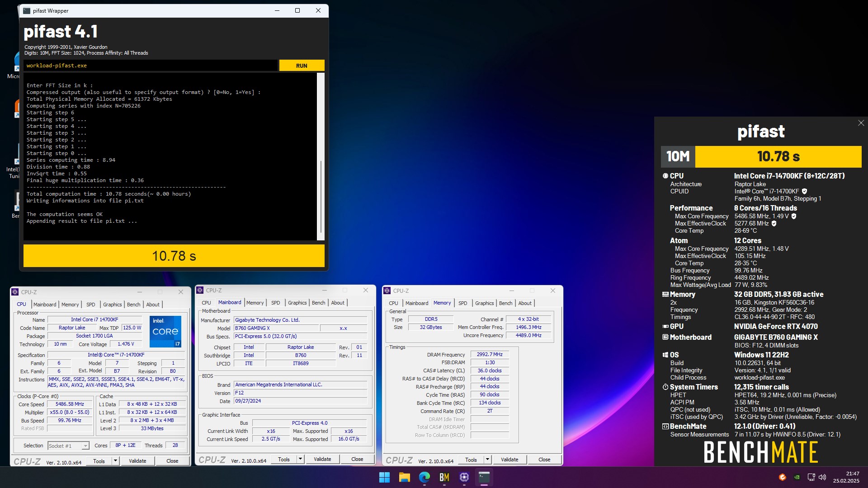
Task: Click the Intel Core i7 logo in CPU-Z
Action: [x=165, y=332]
